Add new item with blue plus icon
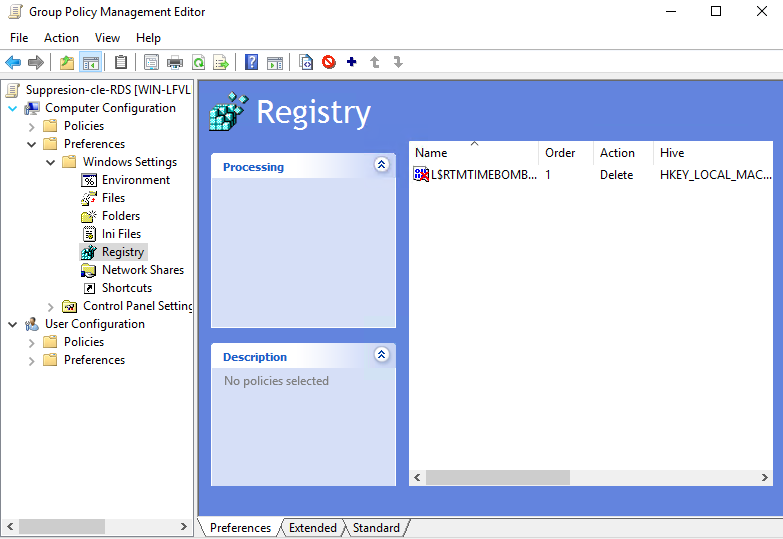 click(x=351, y=62)
